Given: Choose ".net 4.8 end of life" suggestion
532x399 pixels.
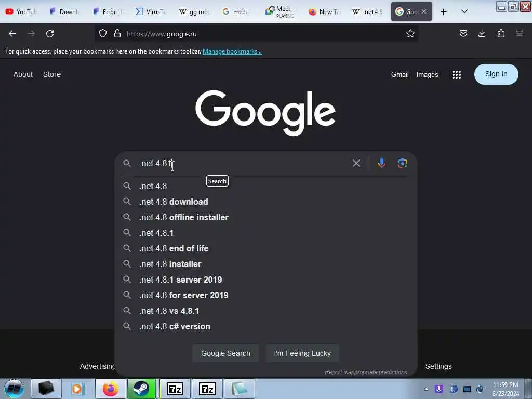Looking at the screenshot, I should point(265,248).
